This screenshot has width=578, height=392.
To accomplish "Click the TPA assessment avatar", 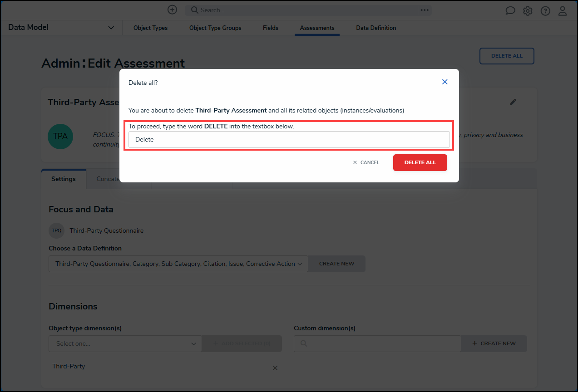I will 60,136.
